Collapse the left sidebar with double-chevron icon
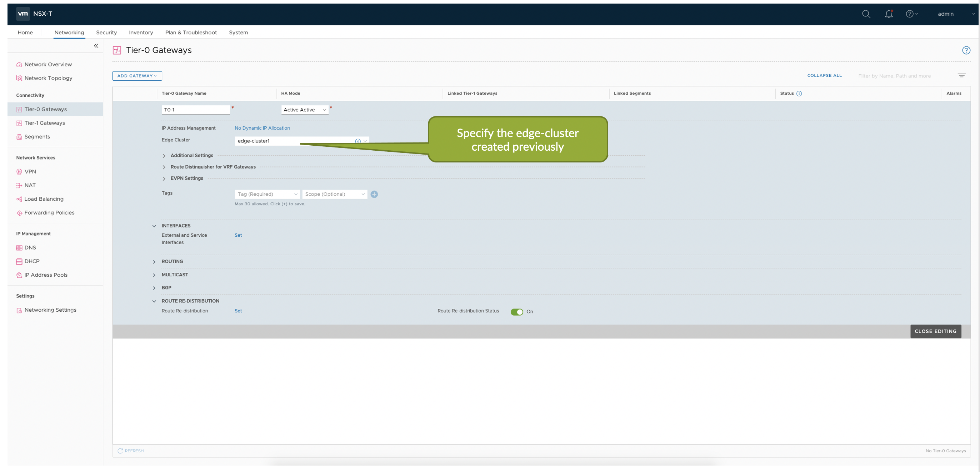This screenshot has width=980, height=472. point(96,46)
